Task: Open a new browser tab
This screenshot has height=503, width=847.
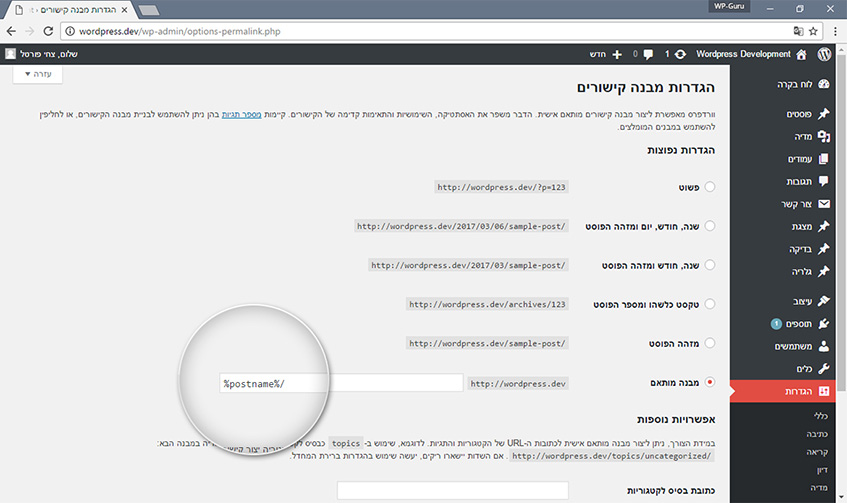Action: [148, 10]
